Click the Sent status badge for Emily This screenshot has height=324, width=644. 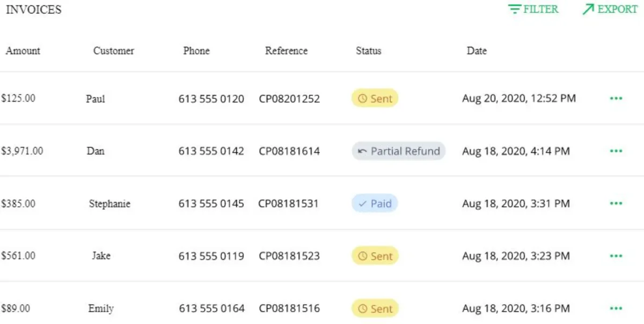pyautogui.click(x=375, y=308)
